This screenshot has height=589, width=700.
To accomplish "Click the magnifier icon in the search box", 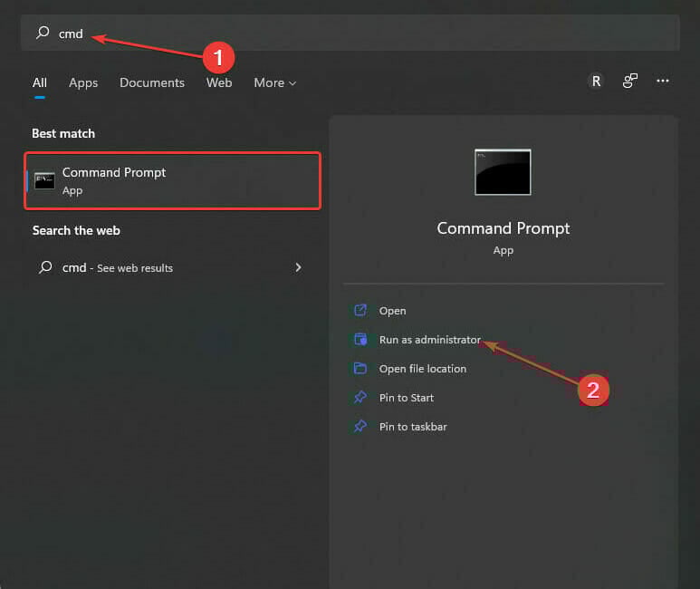I will pos(43,33).
